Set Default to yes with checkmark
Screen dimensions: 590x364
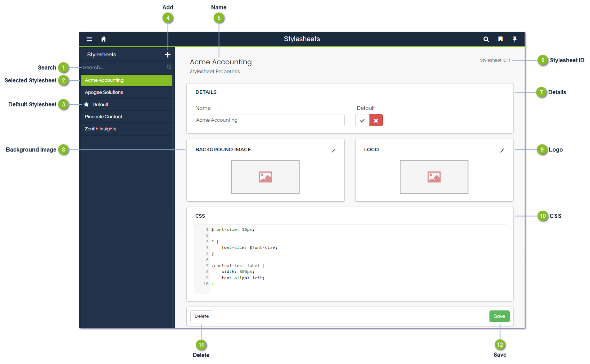click(362, 120)
